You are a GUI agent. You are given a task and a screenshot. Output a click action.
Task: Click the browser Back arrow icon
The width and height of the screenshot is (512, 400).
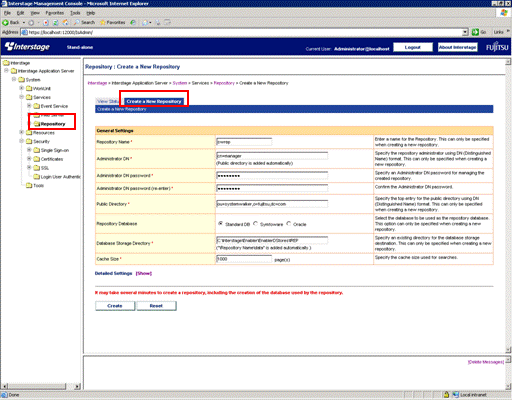click(5, 23)
